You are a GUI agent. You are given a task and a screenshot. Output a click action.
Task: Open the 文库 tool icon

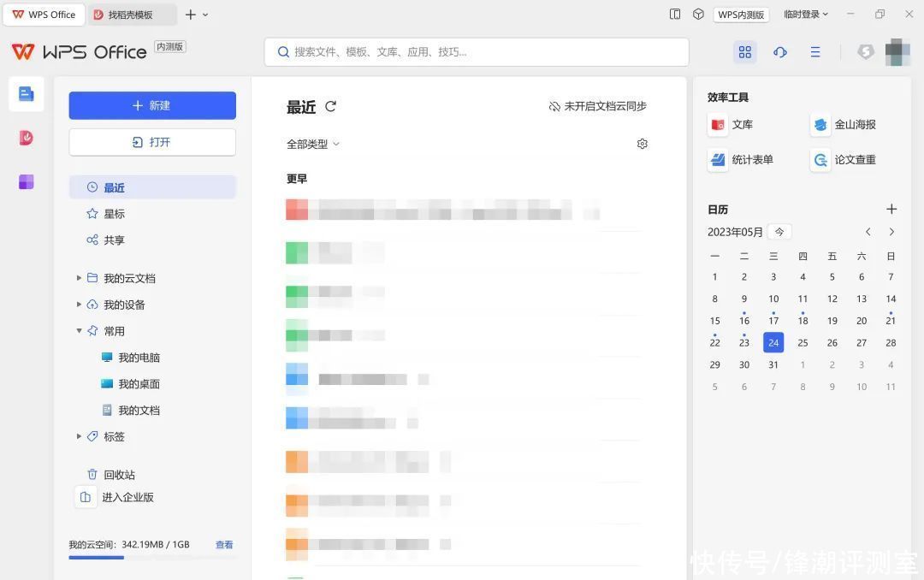718,125
